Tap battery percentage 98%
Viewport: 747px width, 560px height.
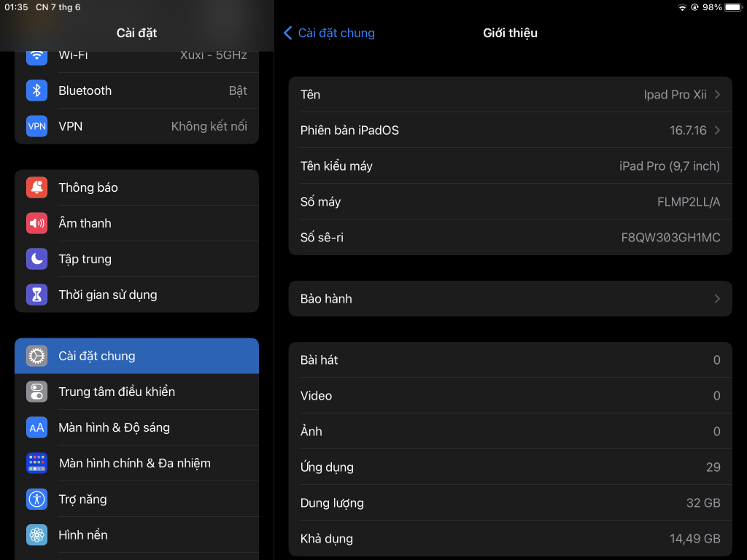click(x=712, y=7)
